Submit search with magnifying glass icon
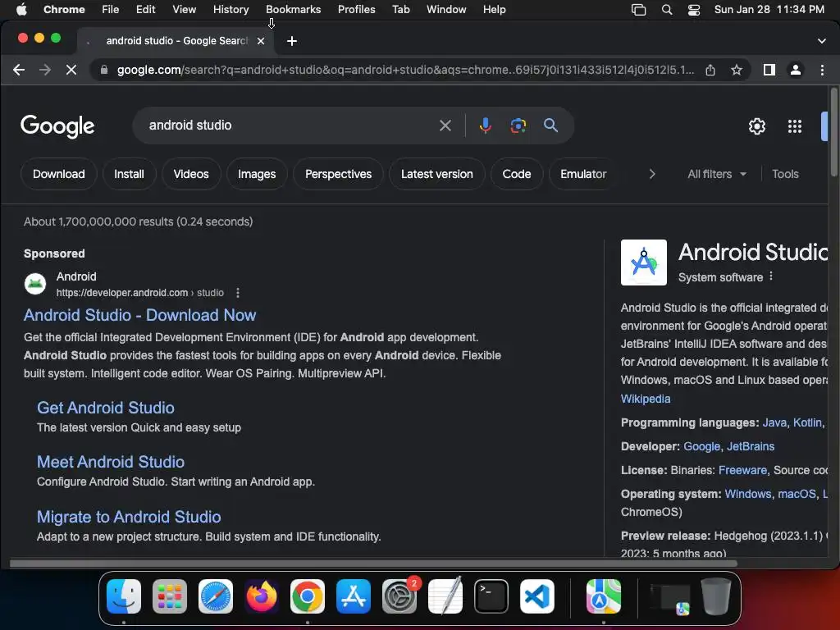Screen dimensions: 840x630 (550, 126)
